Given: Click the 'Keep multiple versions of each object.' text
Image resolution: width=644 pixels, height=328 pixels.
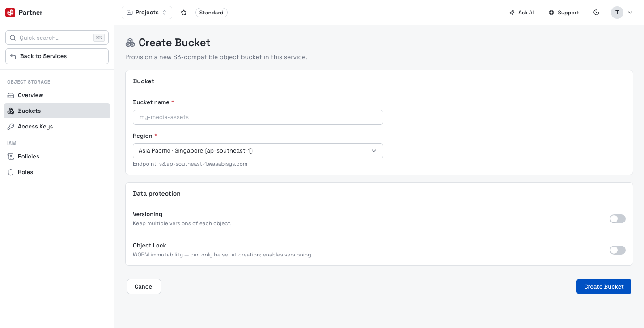Looking at the screenshot, I should pyautogui.click(x=182, y=223).
